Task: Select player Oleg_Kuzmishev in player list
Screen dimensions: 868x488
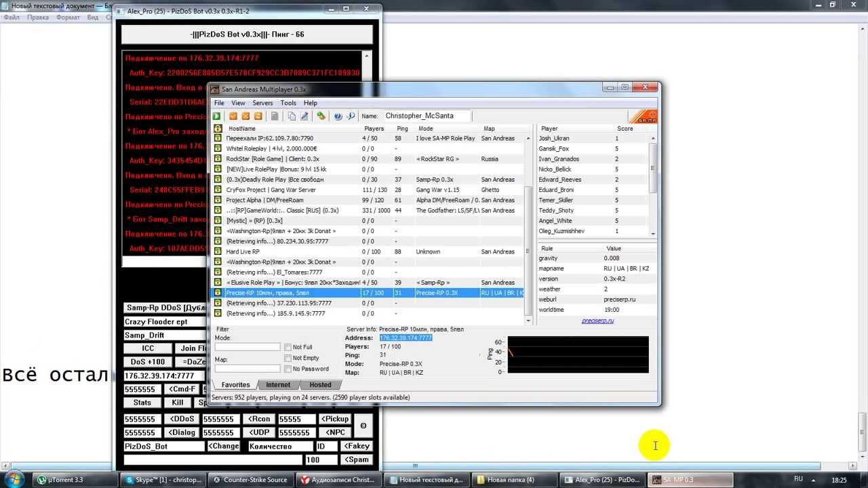Action: pos(593,231)
